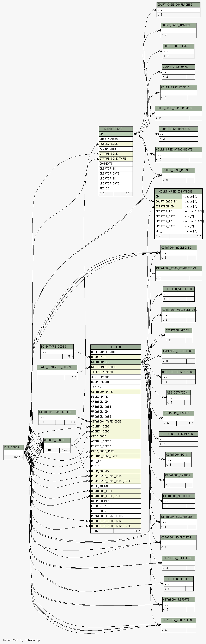Click the TICKET_NUMBER column in CITATIONS
Image resolution: width=206 pixels, height=644 pixels.
tap(115, 372)
